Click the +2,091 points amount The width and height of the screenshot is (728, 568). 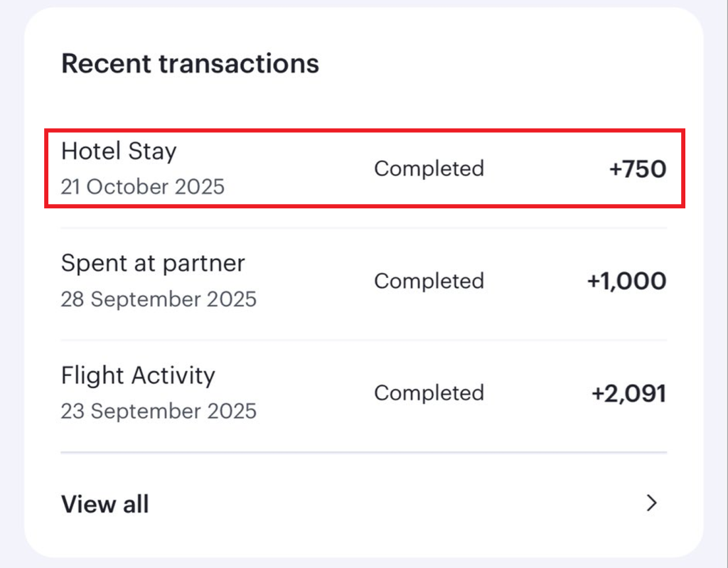click(x=628, y=393)
